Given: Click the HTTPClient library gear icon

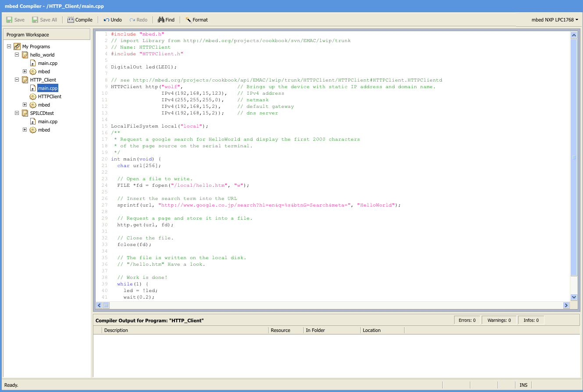Looking at the screenshot, I should click(33, 96).
